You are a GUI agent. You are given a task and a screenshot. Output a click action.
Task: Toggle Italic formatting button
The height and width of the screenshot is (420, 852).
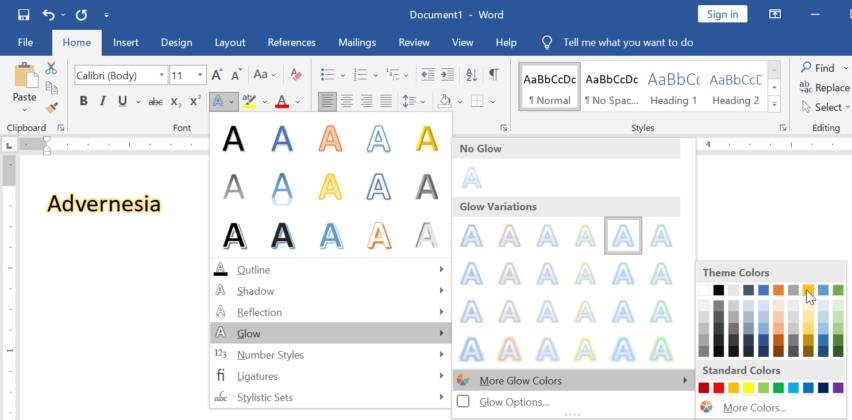[x=103, y=101]
